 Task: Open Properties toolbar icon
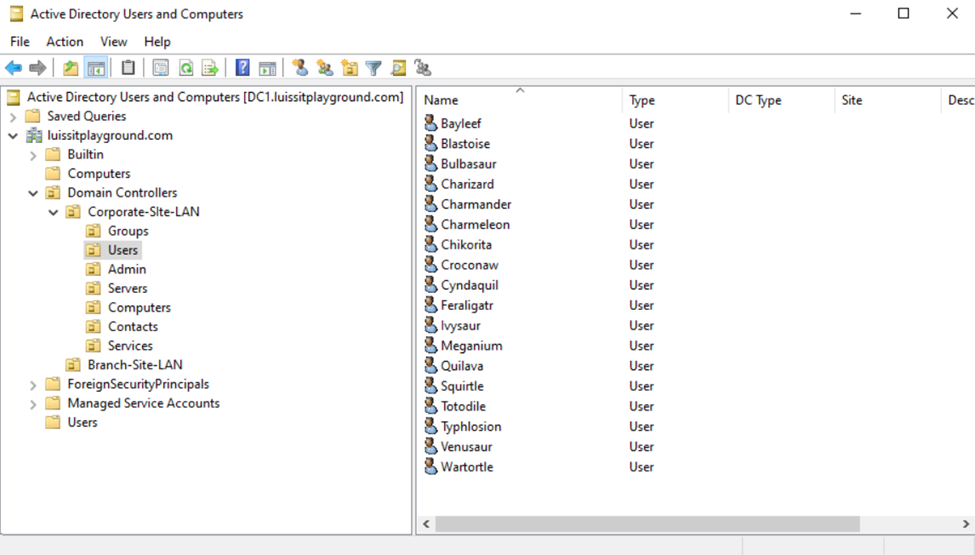click(x=160, y=68)
